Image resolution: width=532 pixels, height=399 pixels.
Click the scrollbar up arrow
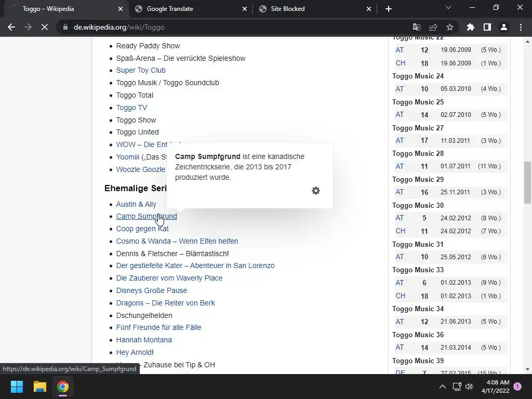[527, 42]
